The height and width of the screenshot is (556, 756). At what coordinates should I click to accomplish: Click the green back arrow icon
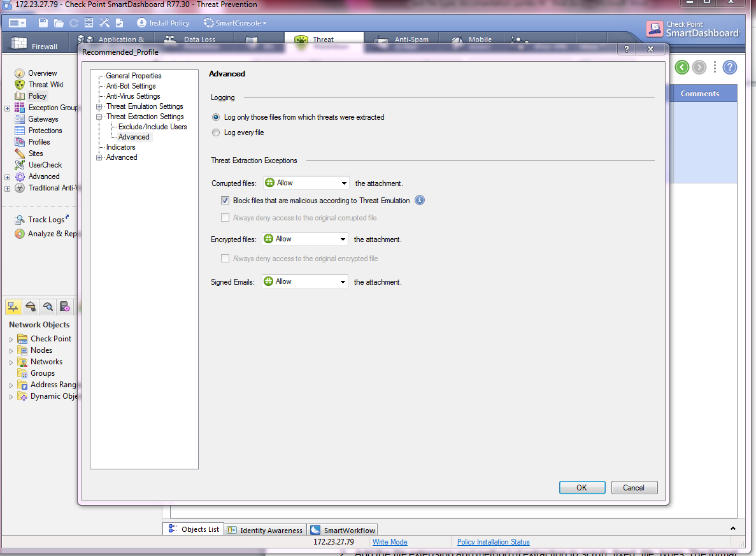[681, 67]
